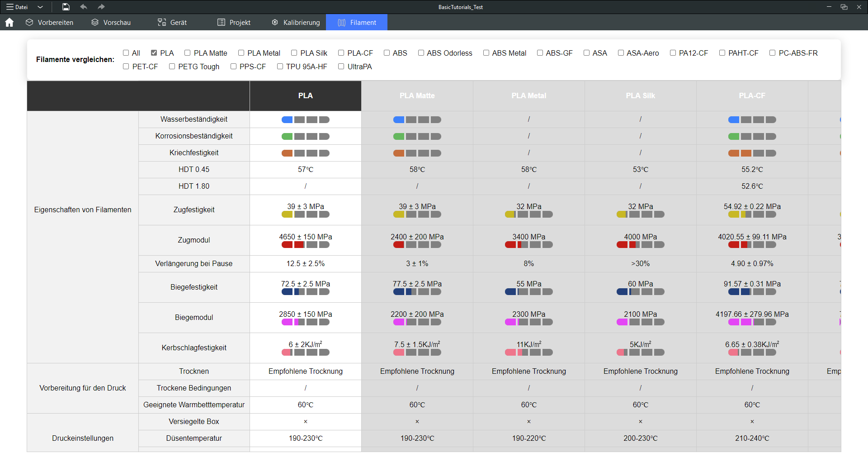Viewport: 868px width, 467px height.
Task: Click the Undo arrow icon
Action: click(84, 7)
